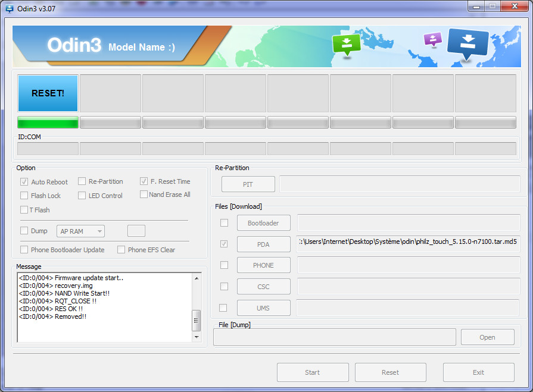Click the Open button for File Dump

(x=488, y=337)
